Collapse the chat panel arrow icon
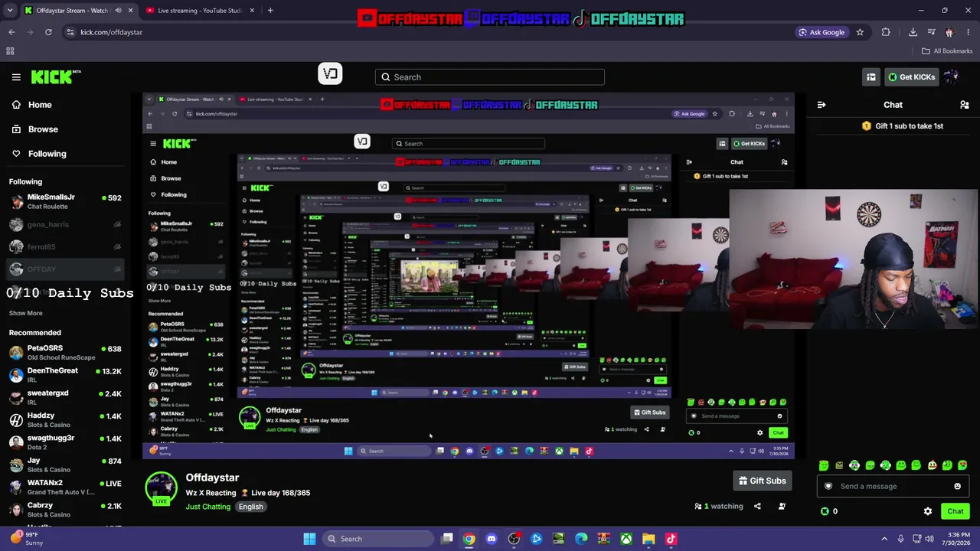 coord(822,105)
